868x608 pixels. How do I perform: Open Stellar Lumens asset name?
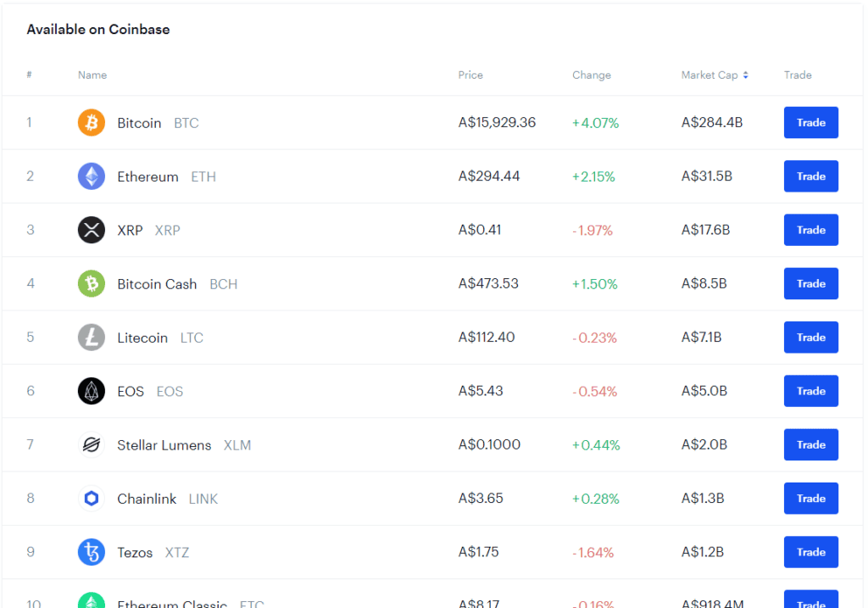[164, 445]
